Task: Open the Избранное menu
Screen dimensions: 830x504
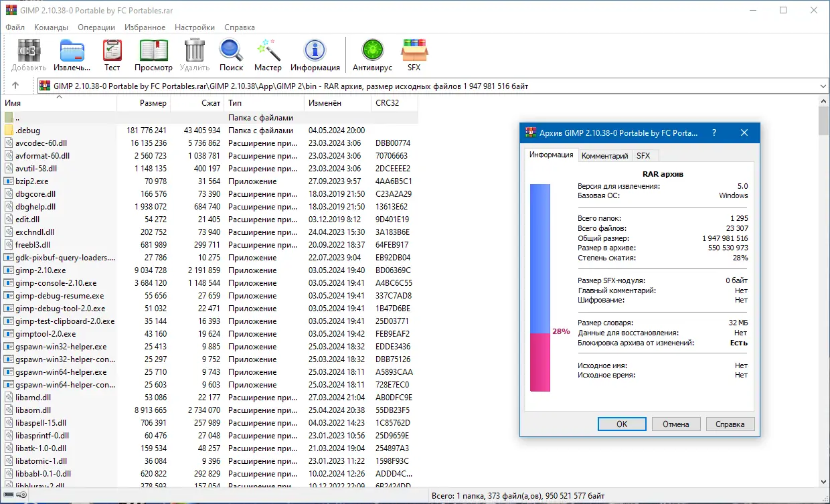Action: [x=144, y=27]
